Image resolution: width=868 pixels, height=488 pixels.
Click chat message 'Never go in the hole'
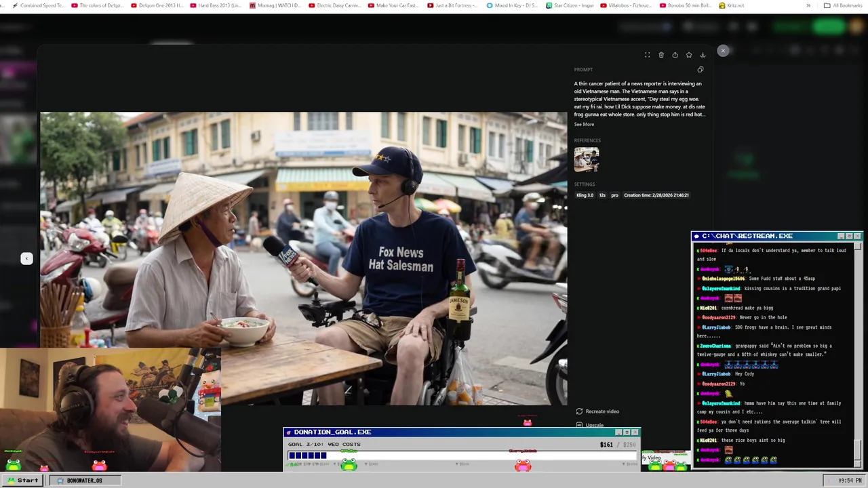(763, 317)
